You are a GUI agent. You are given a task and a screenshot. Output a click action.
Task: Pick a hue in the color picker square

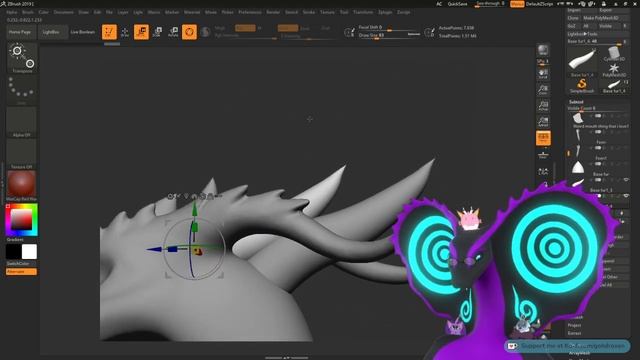tap(21, 220)
